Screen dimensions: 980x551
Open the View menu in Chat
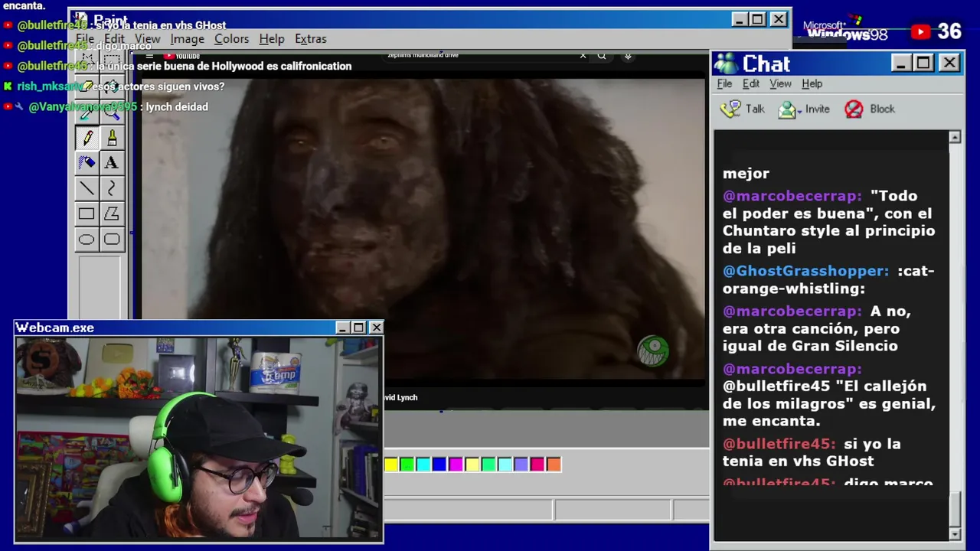click(780, 84)
